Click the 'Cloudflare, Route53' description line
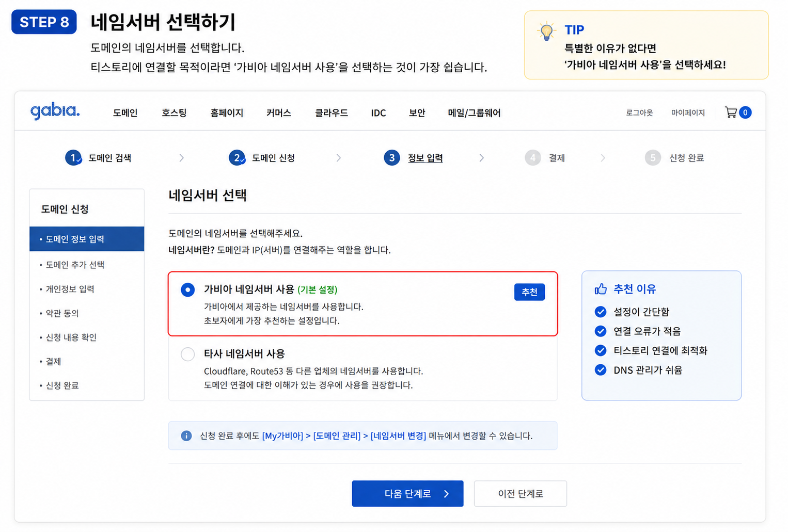 (313, 371)
